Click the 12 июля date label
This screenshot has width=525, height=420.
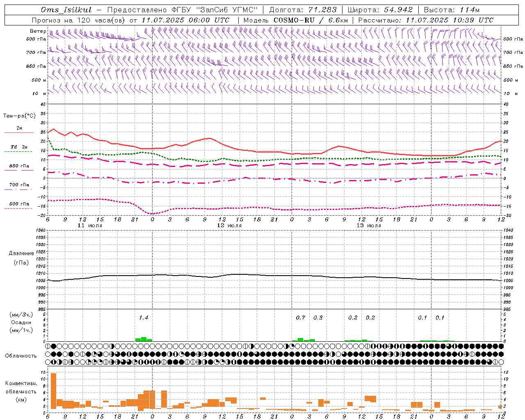tap(229, 226)
